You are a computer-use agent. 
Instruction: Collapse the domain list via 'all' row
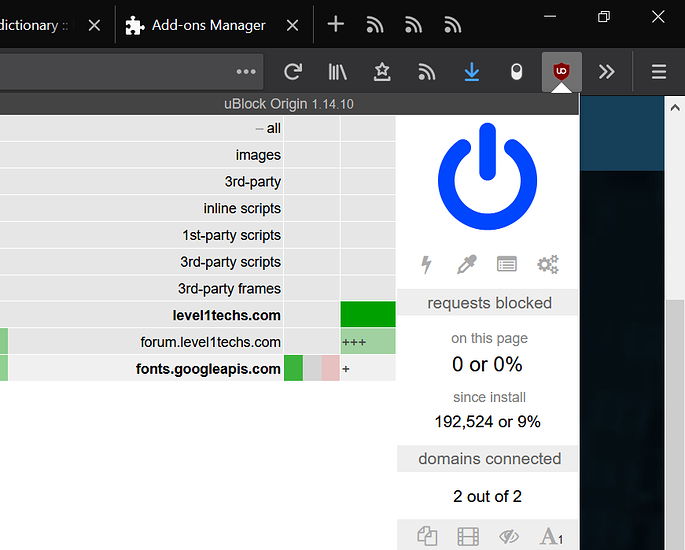(266, 128)
